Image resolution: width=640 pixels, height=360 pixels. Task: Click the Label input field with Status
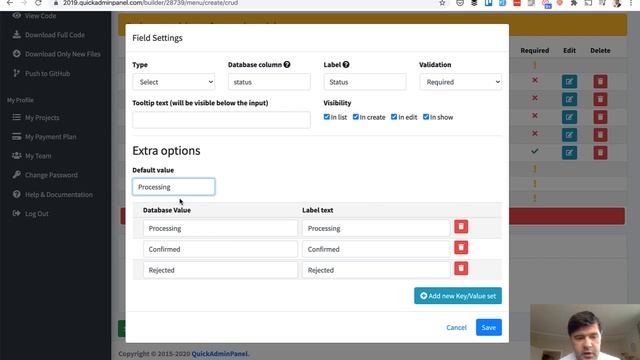(364, 82)
